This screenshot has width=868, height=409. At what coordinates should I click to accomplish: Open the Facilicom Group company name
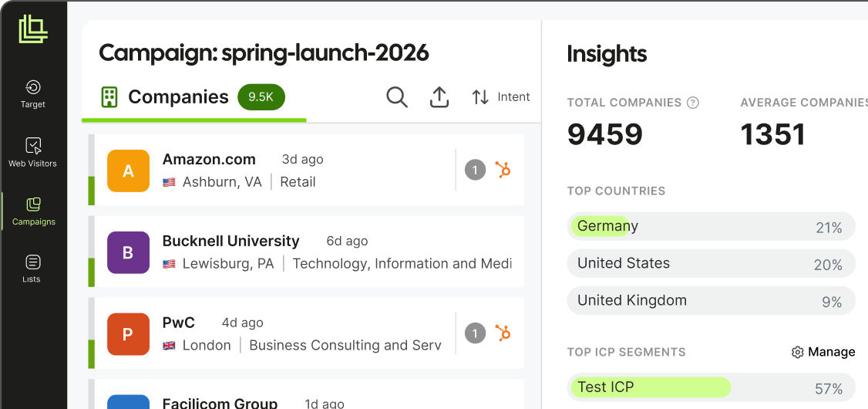click(x=220, y=404)
